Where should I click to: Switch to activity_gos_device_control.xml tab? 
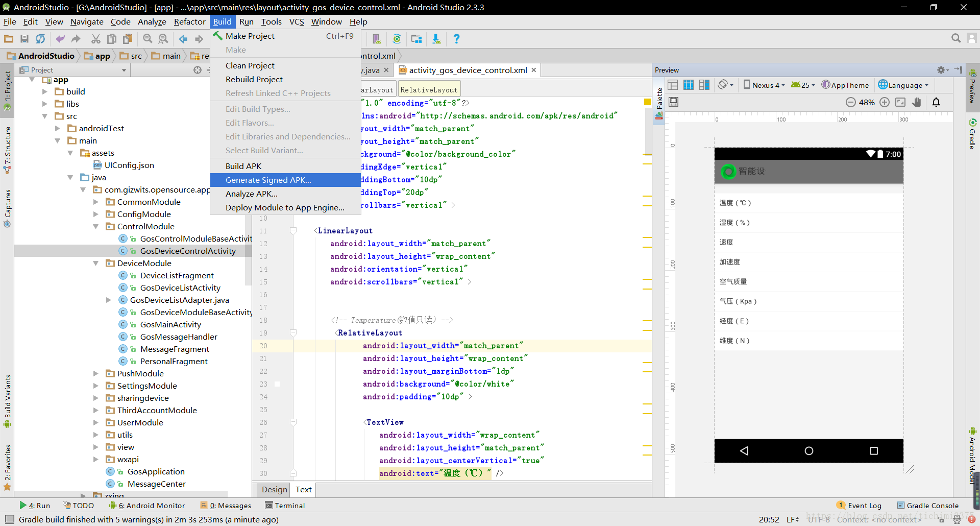coord(468,70)
